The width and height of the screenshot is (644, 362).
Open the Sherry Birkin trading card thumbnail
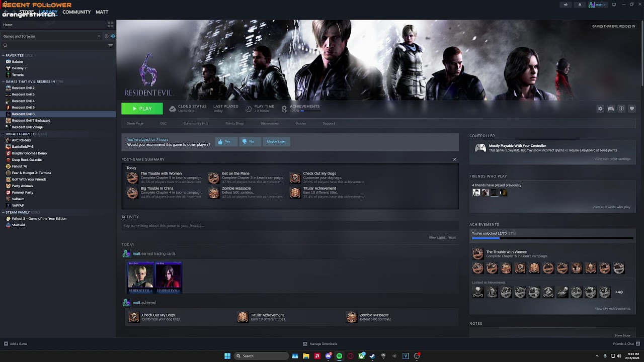(140, 277)
